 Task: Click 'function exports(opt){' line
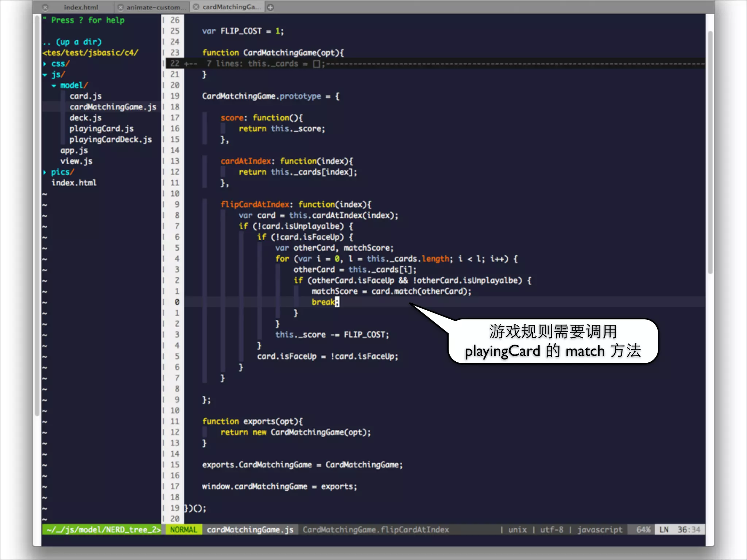coord(252,421)
